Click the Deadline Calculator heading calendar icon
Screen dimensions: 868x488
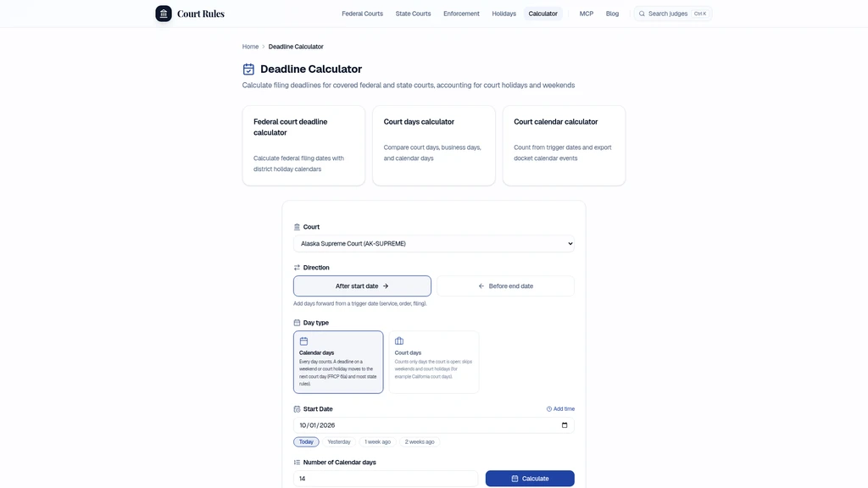(x=248, y=69)
